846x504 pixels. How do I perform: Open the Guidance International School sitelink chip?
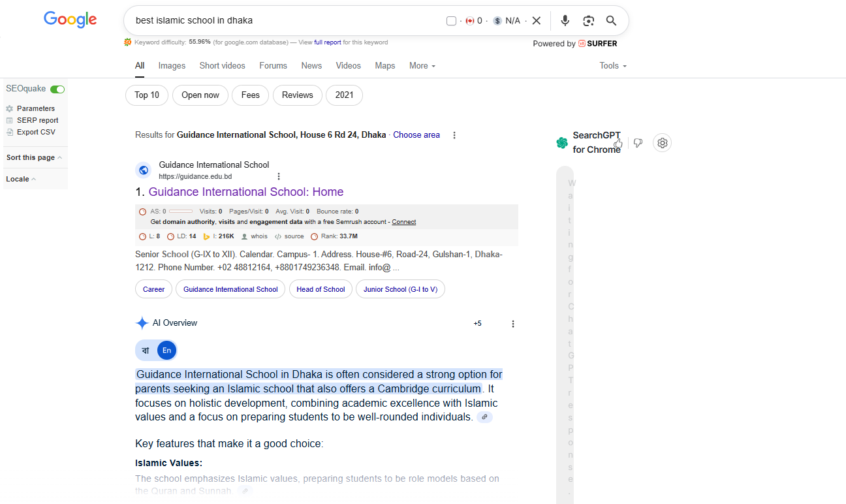pyautogui.click(x=230, y=289)
